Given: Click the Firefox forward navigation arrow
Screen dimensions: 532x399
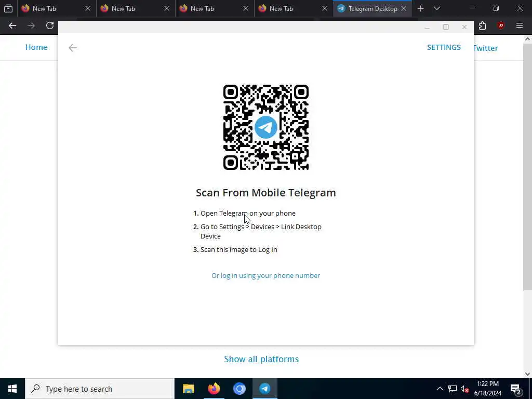Looking at the screenshot, I should pos(31,25).
